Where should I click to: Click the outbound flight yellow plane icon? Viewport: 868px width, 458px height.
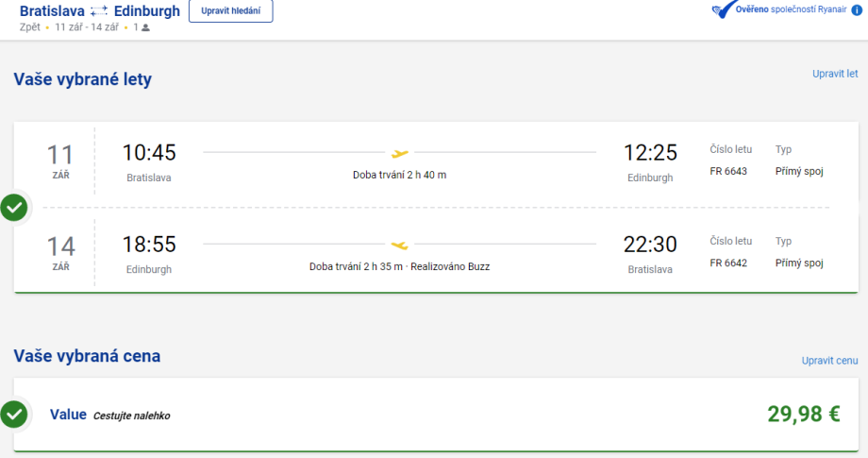[x=400, y=153]
